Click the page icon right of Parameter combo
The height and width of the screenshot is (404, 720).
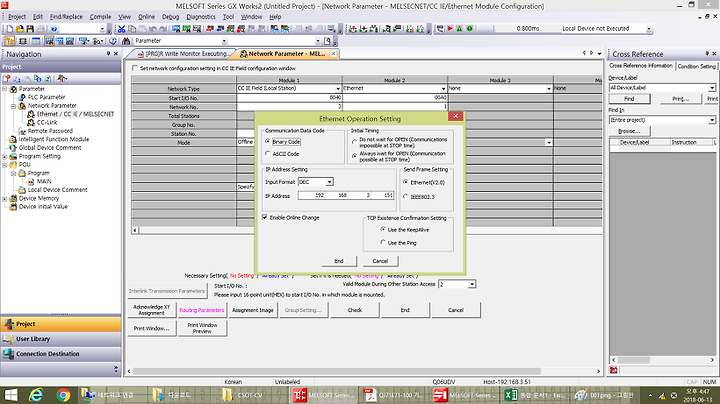327,41
